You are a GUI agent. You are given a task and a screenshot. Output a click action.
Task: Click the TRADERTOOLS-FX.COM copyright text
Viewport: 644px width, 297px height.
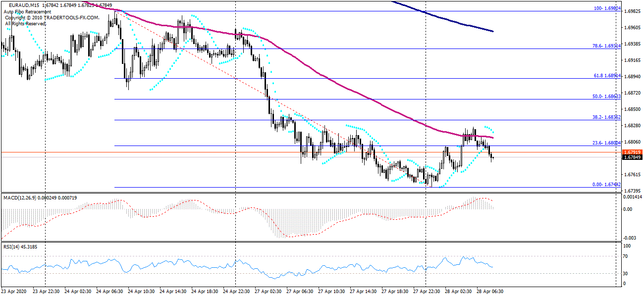52,17
